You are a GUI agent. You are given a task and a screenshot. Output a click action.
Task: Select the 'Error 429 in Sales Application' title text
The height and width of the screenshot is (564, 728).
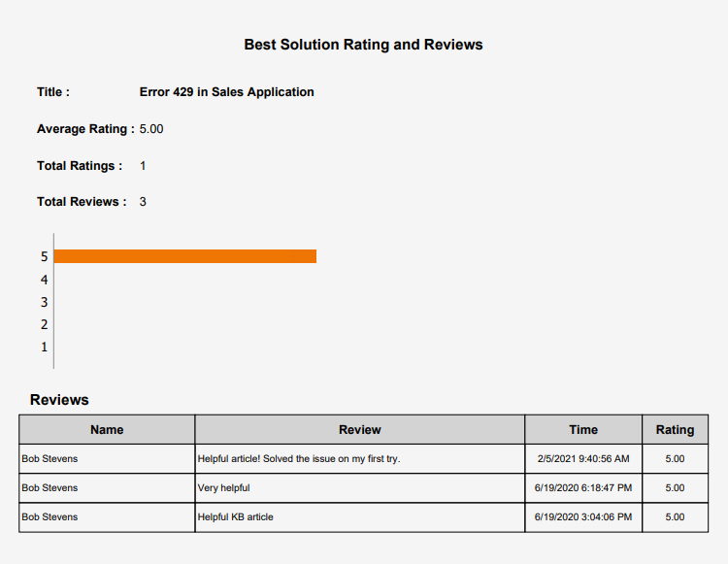(226, 92)
